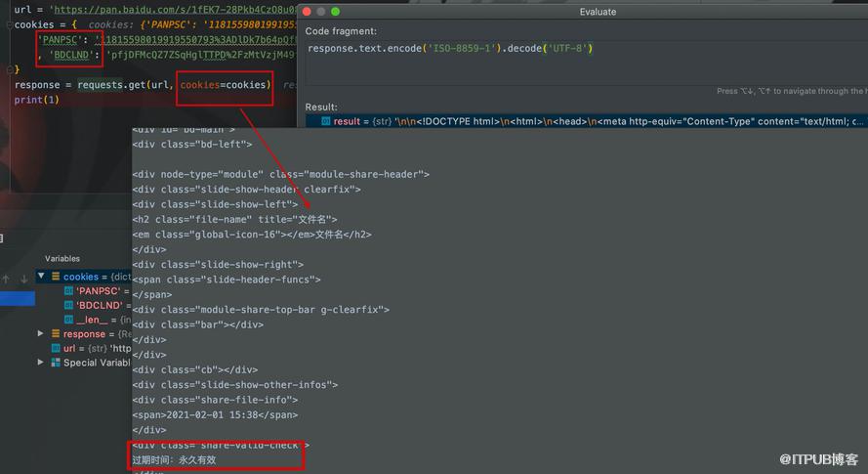Screen dimensions: 868x474
Task: Click the 'PANPSC' entry type icon
Action: pyautogui.click(x=68, y=290)
